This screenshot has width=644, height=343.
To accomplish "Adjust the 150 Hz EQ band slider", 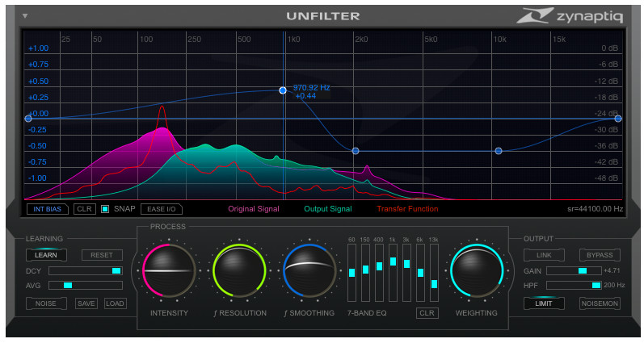I will pyautogui.click(x=365, y=273).
